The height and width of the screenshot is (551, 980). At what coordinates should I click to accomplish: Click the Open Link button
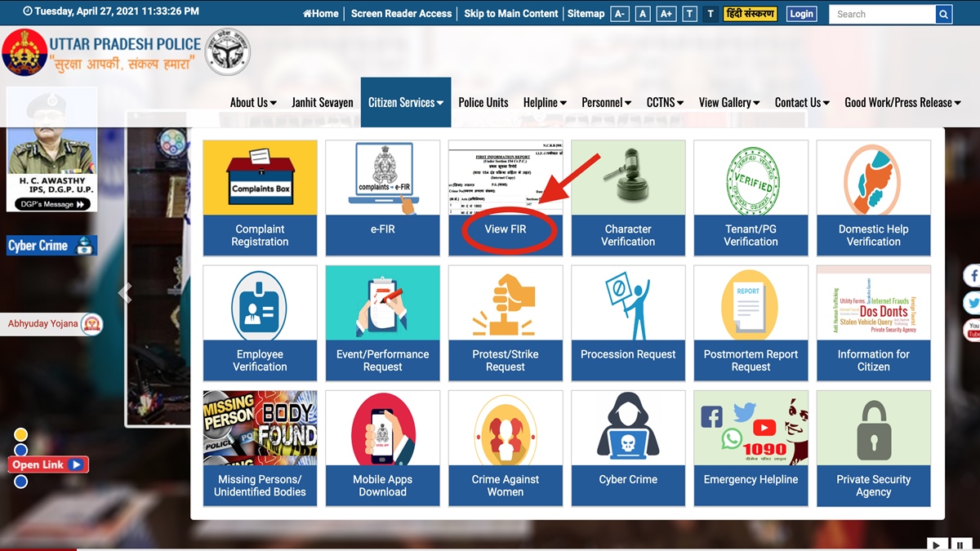(x=48, y=464)
